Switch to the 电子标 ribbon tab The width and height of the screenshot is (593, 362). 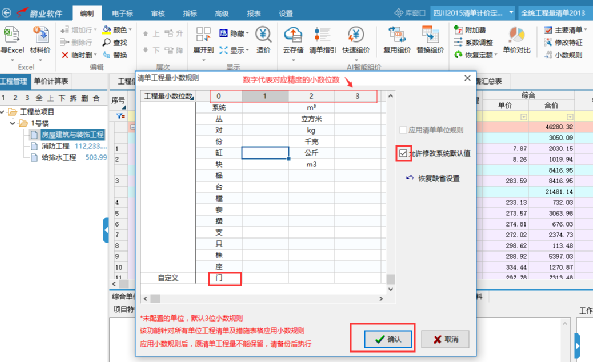[122, 14]
